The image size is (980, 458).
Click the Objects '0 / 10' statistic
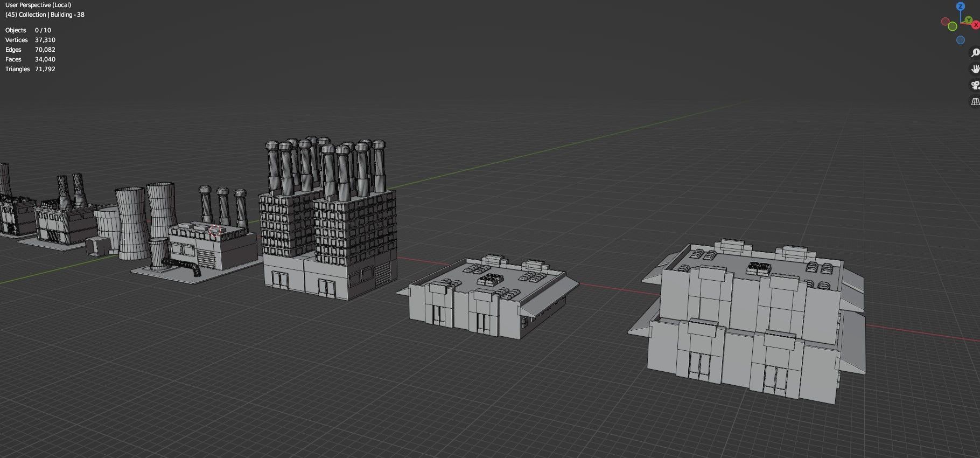(x=43, y=30)
